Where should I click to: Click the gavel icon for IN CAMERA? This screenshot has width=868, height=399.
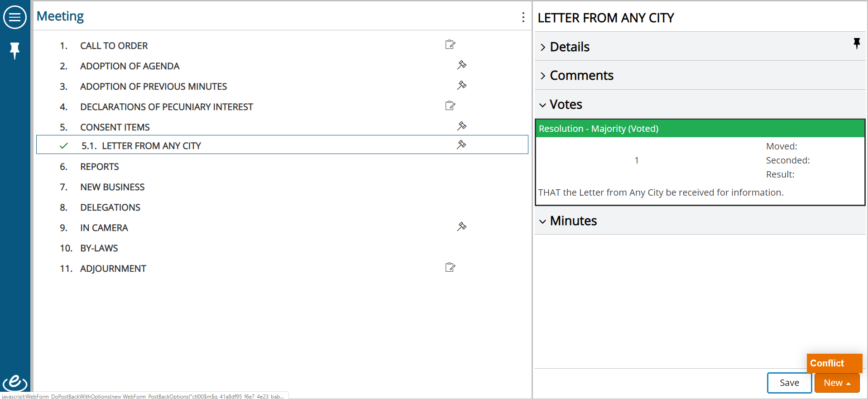[461, 226]
